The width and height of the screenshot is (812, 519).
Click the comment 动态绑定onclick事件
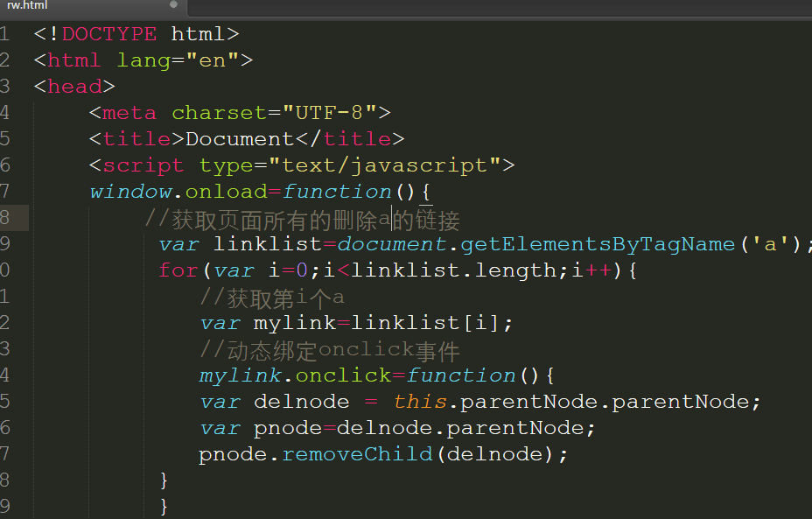pyautogui.click(x=330, y=351)
